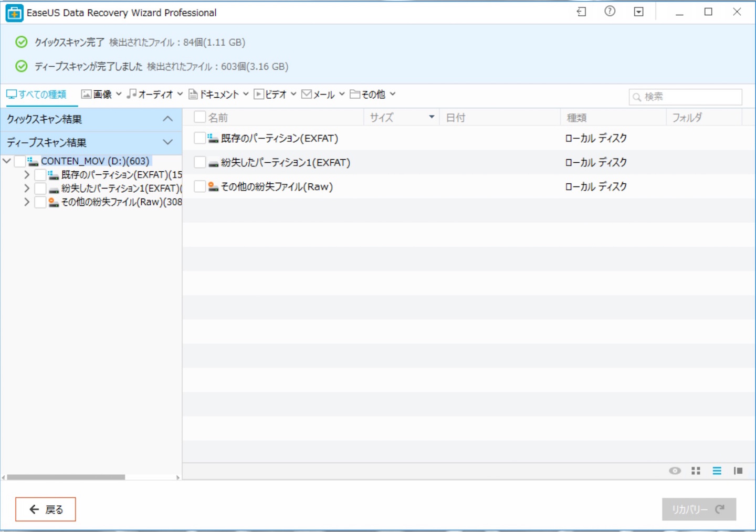Open the import/sign-in icon in title bar

click(x=582, y=12)
